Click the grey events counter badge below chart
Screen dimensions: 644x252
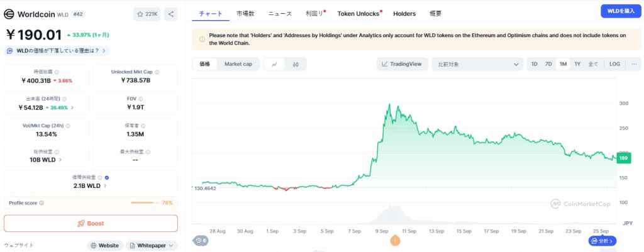[201, 241]
